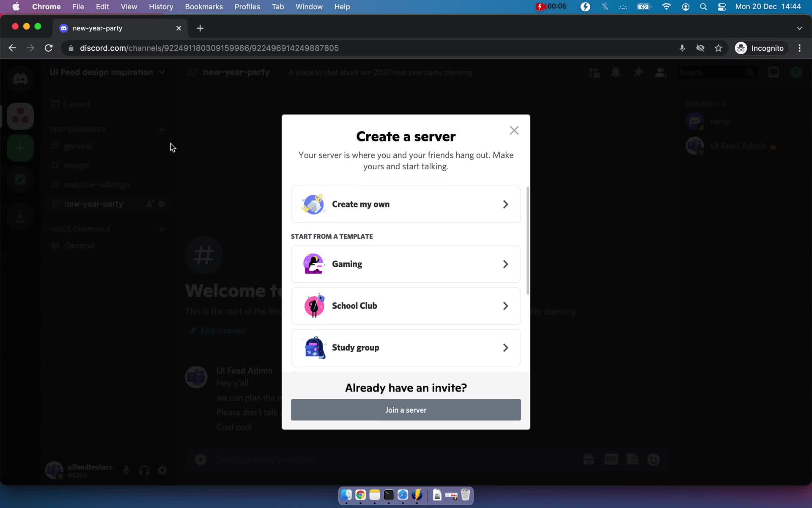Open chevron arrow on Gaming row
Image resolution: width=812 pixels, height=508 pixels.
505,264
